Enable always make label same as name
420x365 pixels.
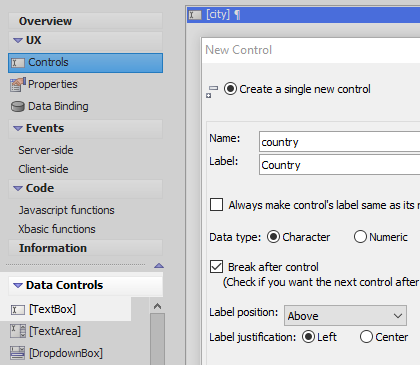[217, 204]
